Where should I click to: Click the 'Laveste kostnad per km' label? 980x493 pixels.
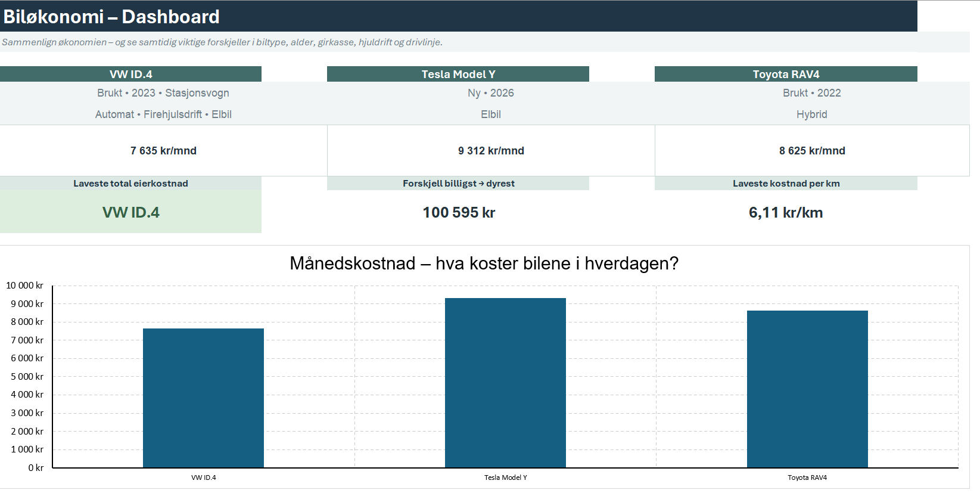(786, 184)
